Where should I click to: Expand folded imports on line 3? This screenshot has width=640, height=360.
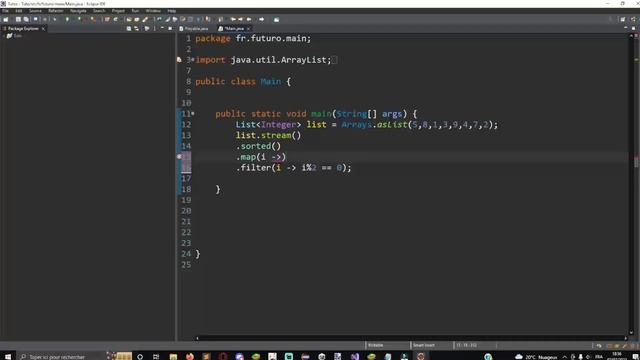click(x=193, y=60)
